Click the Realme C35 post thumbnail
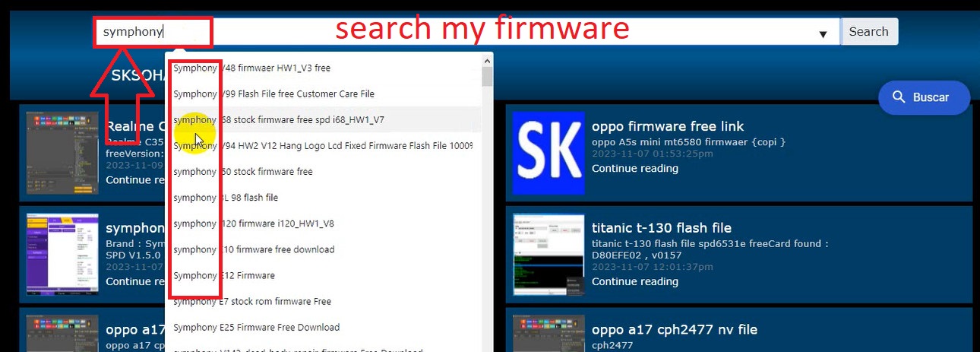Screen dimensions: 980x352 pos(62,152)
